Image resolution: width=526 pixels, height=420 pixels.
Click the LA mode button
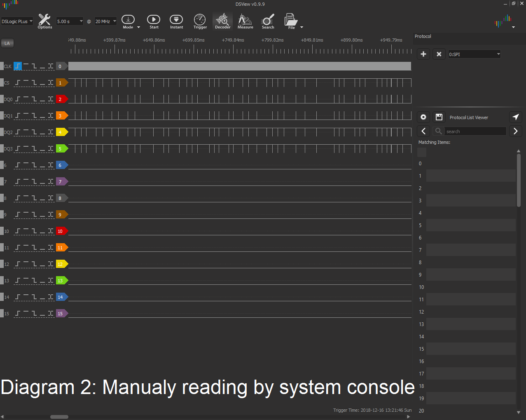[7, 43]
